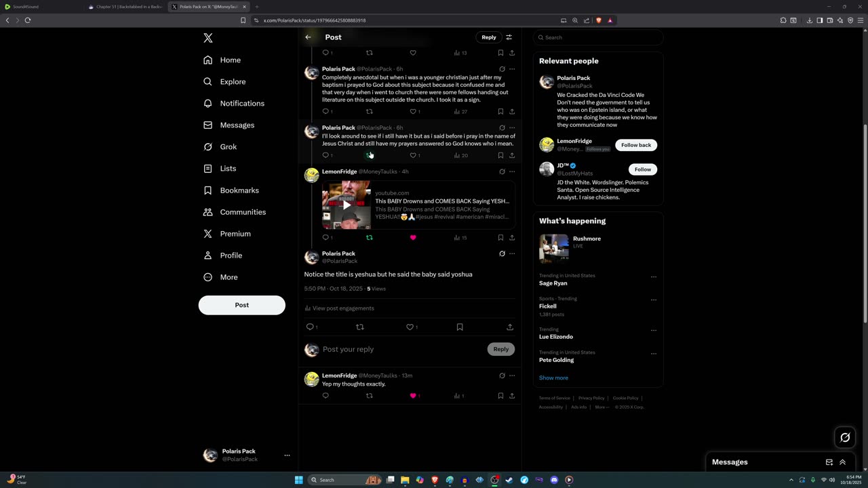The height and width of the screenshot is (488, 868).
Task: Go to Home in the sidebar
Action: 222,60
